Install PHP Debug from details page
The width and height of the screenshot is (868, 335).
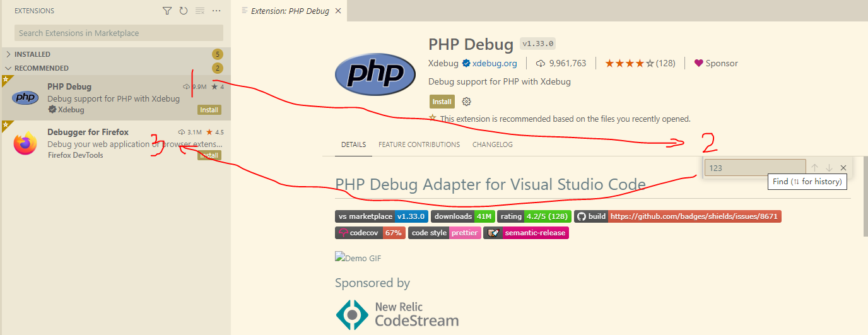pos(442,102)
